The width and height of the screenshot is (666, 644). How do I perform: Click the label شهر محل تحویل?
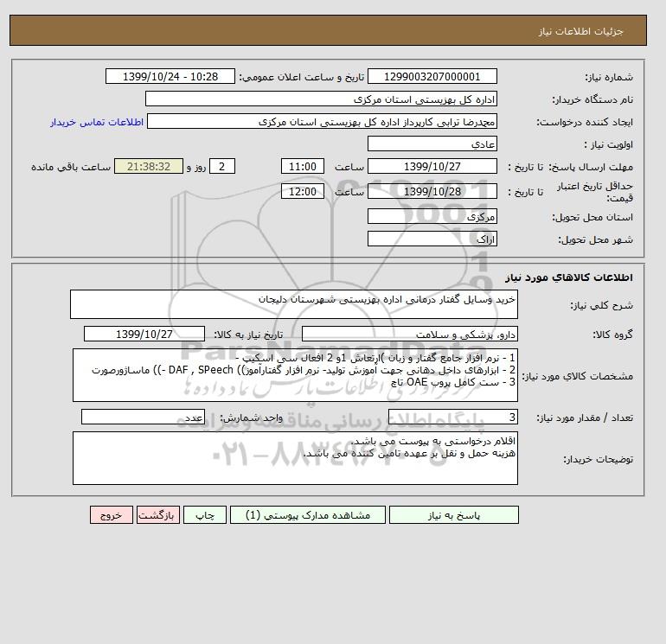tap(595, 239)
